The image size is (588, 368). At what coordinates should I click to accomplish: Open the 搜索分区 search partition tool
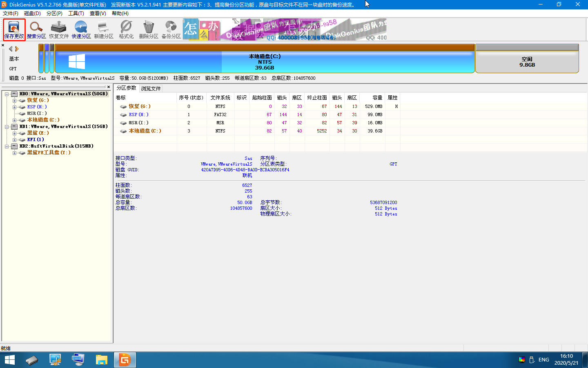coord(36,30)
